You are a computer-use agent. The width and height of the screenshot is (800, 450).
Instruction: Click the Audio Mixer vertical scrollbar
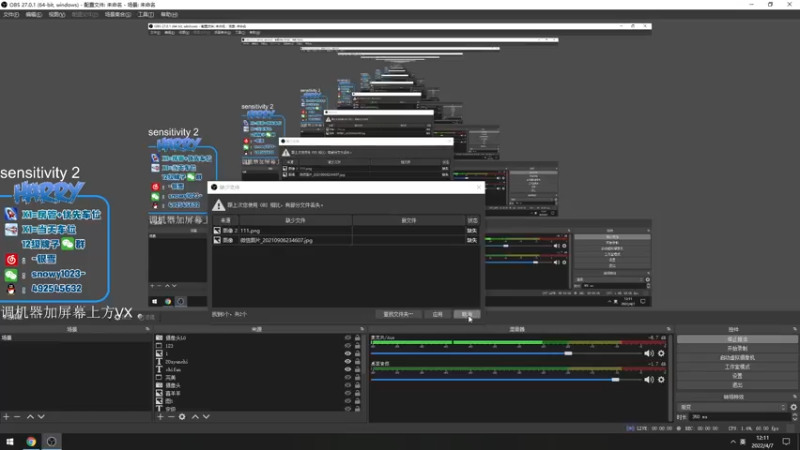[x=669, y=378]
